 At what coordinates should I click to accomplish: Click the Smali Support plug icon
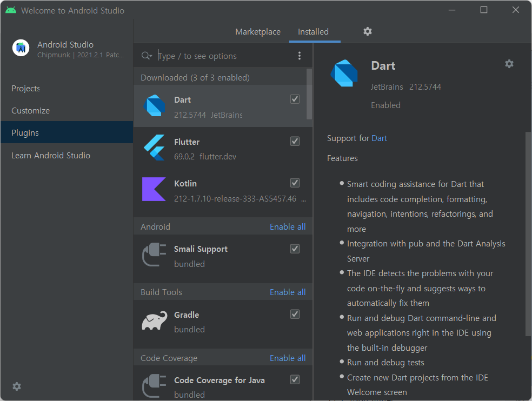pyautogui.click(x=154, y=255)
